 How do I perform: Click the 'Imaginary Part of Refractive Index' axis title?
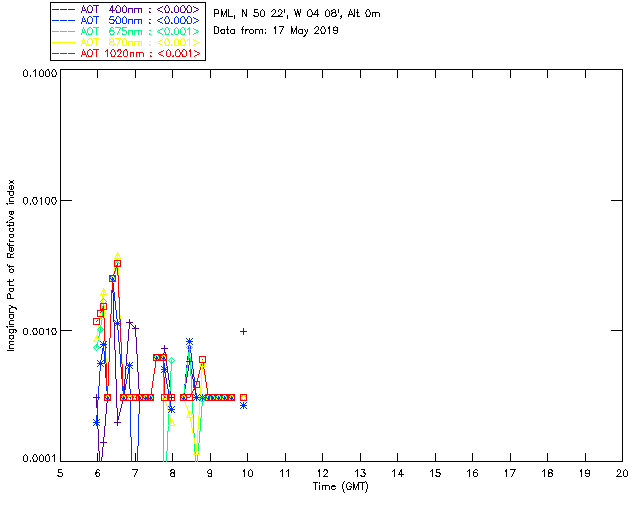[11, 265]
